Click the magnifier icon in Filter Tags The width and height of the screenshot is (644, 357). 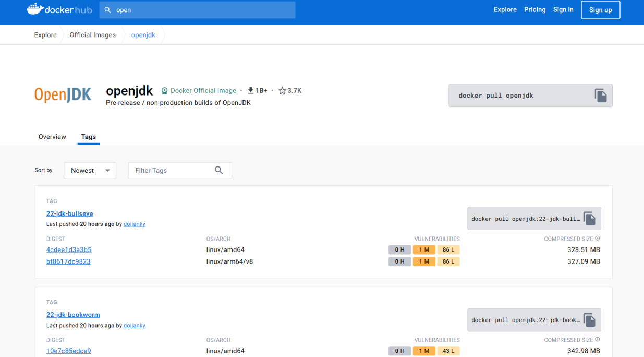tap(219, 170)
